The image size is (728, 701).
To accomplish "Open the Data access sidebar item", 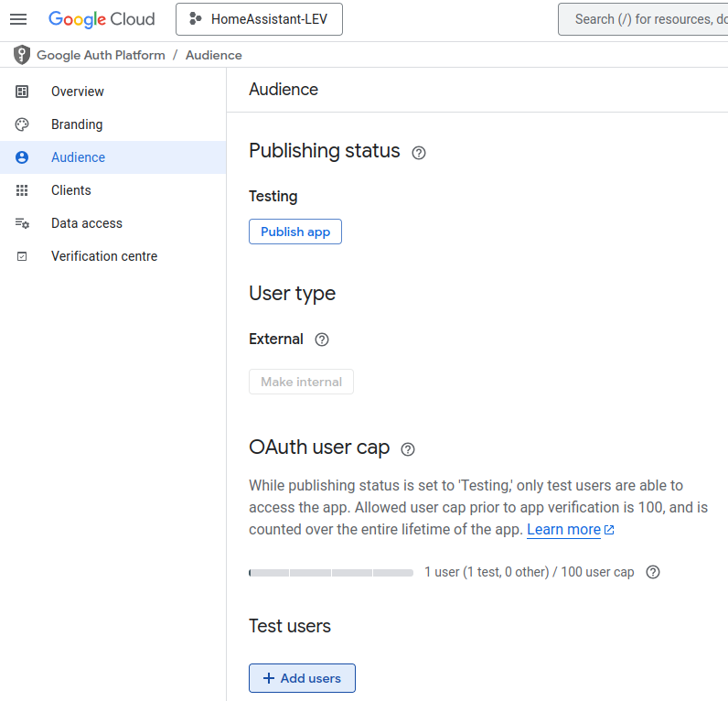I will pos(113,223).
